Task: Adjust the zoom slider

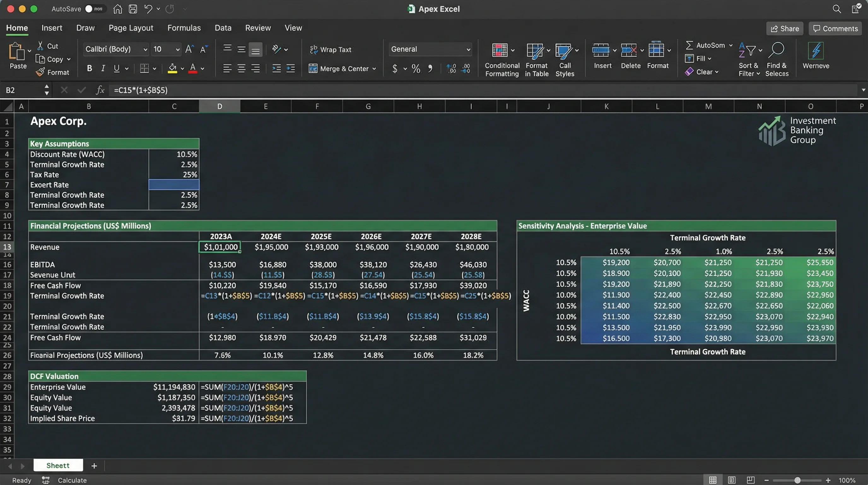Action: (797, 480)
